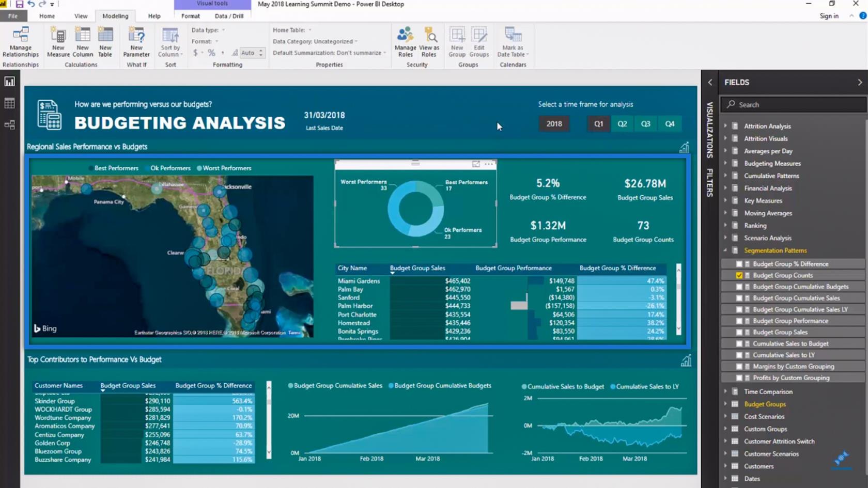Sort table by City Name header
Viewport: 868px width, 488px height.
(352, 268)
